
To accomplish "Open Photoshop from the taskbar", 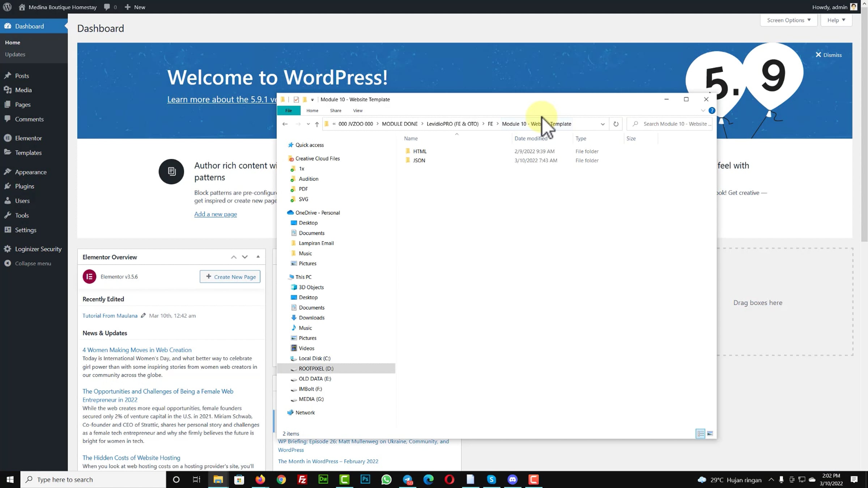I will [x=365, y=479].
